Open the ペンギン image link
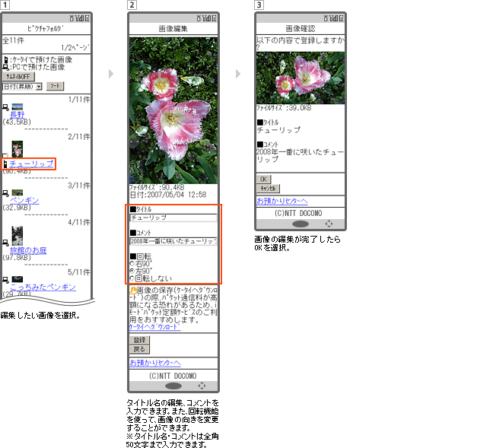Screen dimensions: 493x448 [24, 200]
